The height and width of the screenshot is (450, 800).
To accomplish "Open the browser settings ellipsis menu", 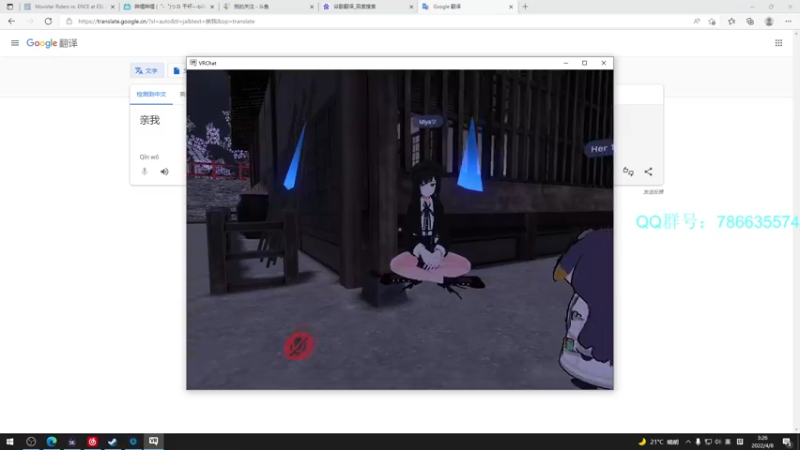I will 788,21.
